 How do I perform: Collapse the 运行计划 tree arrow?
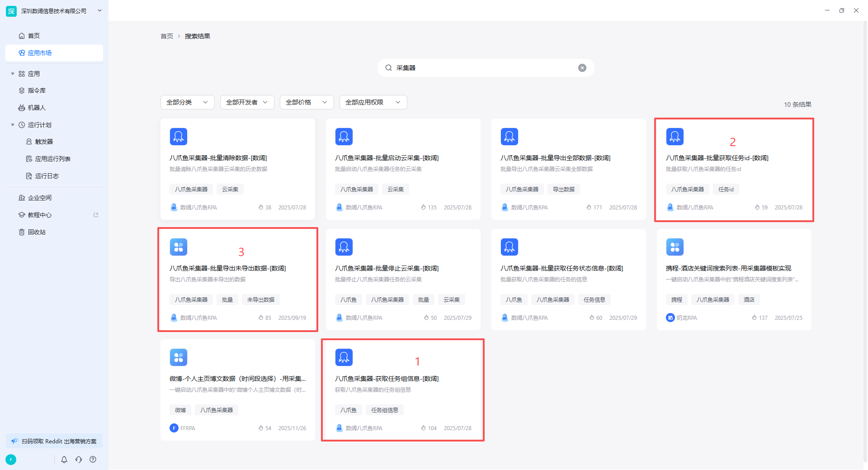(13, 125)
